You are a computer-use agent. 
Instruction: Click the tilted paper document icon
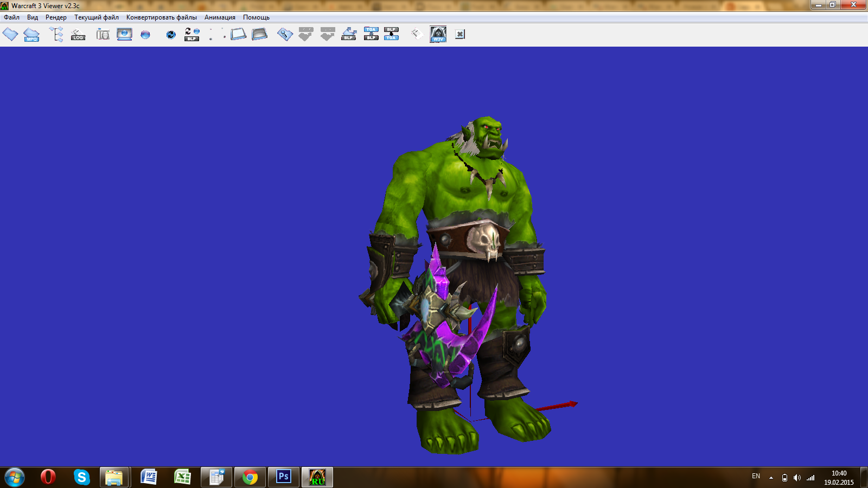417,35
